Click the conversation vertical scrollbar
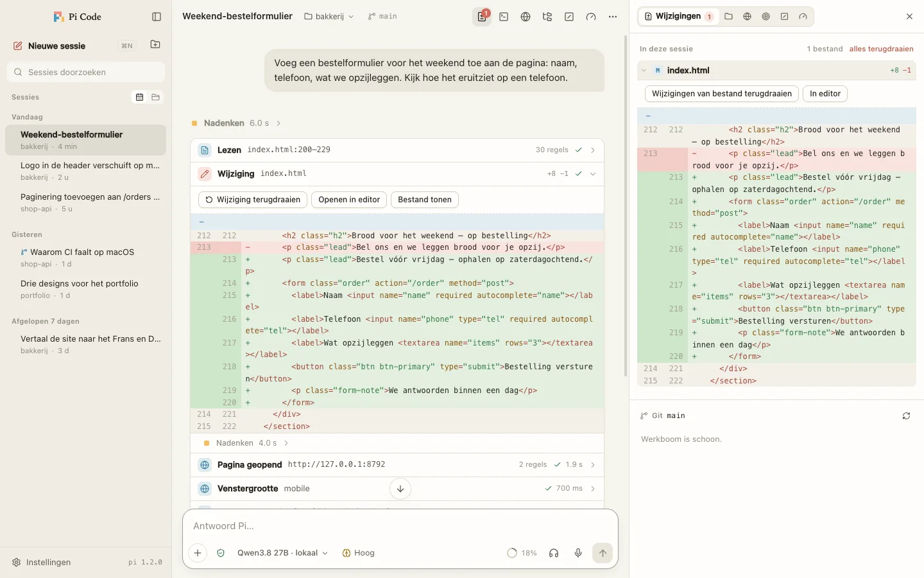Screen dimensions: 924x578 [x=626, y=206]
